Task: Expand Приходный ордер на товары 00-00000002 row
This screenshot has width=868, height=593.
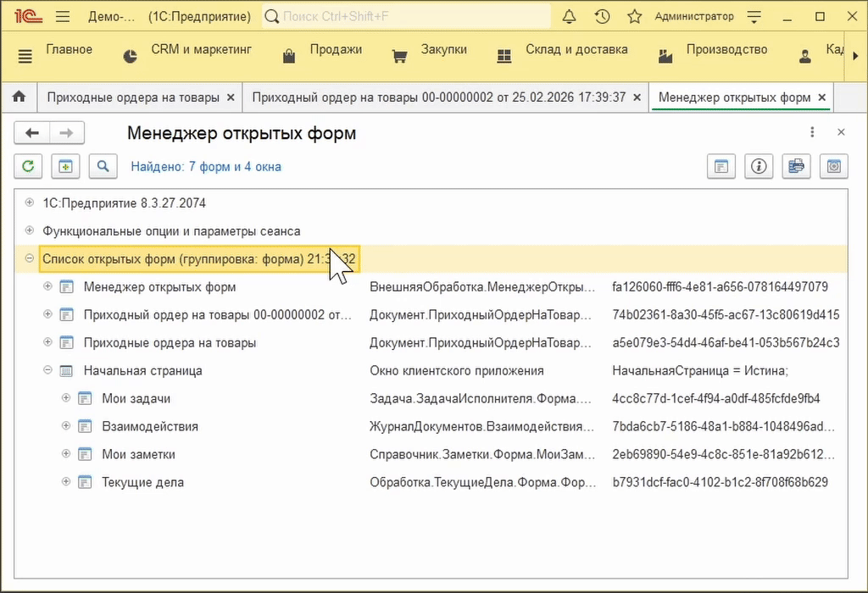Action: pos(47,313)
